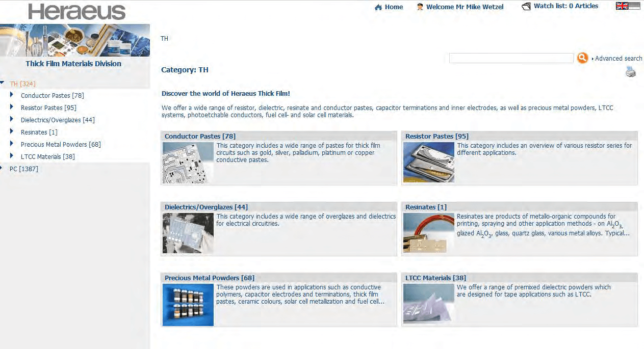Select Resistor Pastes [95] in sidebar tree
This screenshot has height=349, width=644.
(x=48, y=108)
